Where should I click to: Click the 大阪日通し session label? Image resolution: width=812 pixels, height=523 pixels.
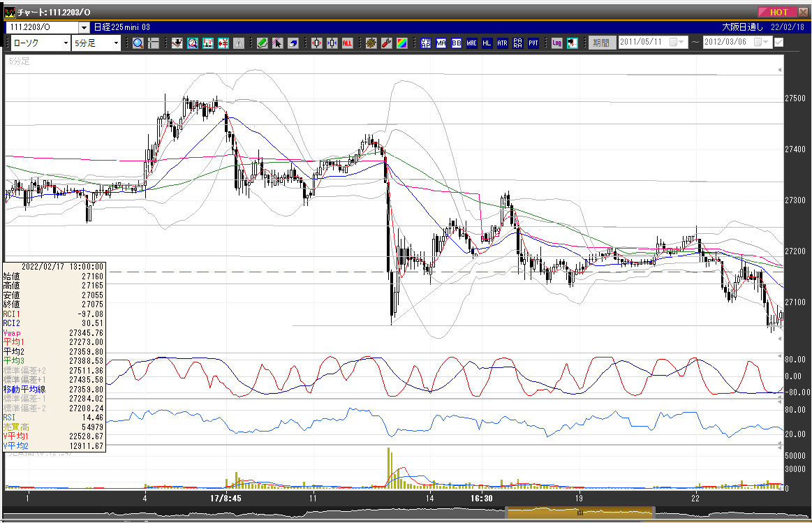743,27
